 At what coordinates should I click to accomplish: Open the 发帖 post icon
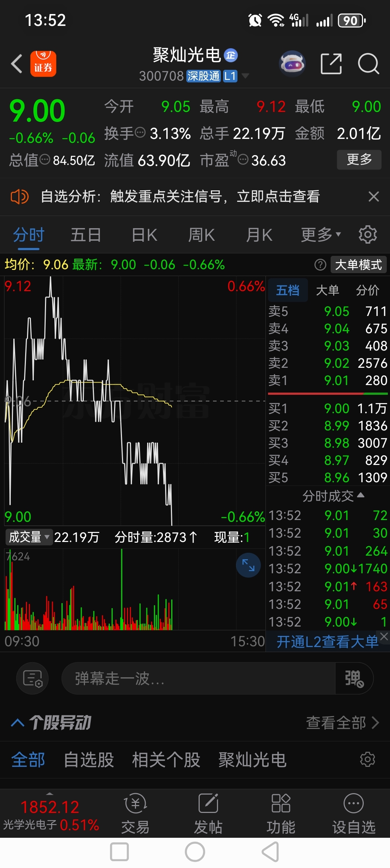(208, 814)
